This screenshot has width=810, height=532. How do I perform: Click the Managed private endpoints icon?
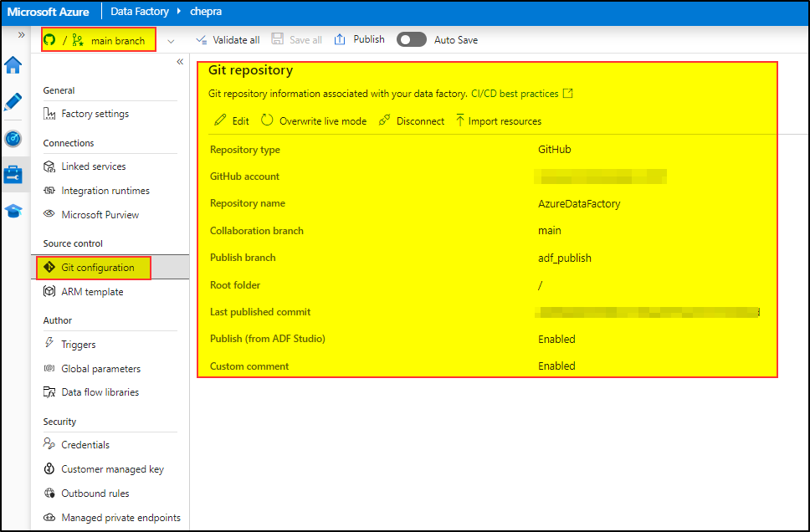(x=49, y=517)
